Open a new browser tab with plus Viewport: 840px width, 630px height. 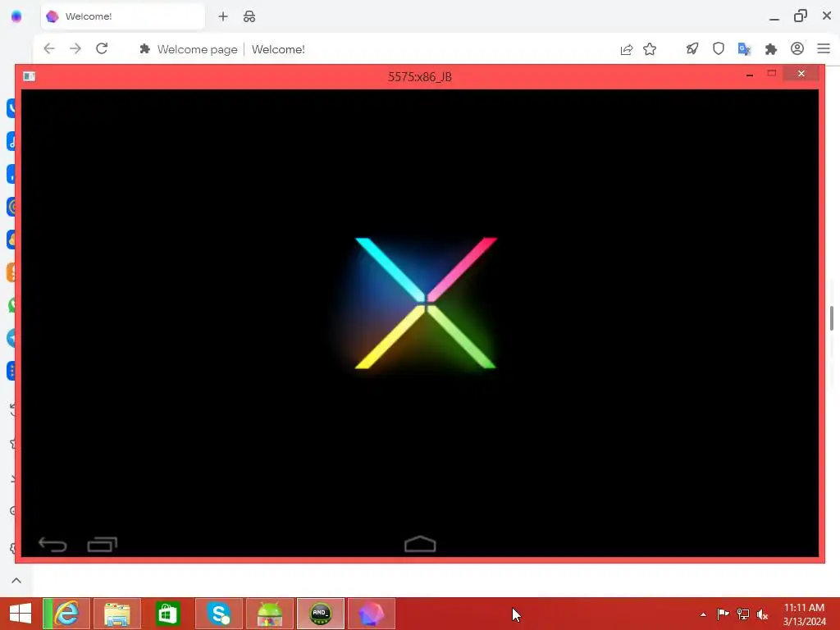[223, 16]
